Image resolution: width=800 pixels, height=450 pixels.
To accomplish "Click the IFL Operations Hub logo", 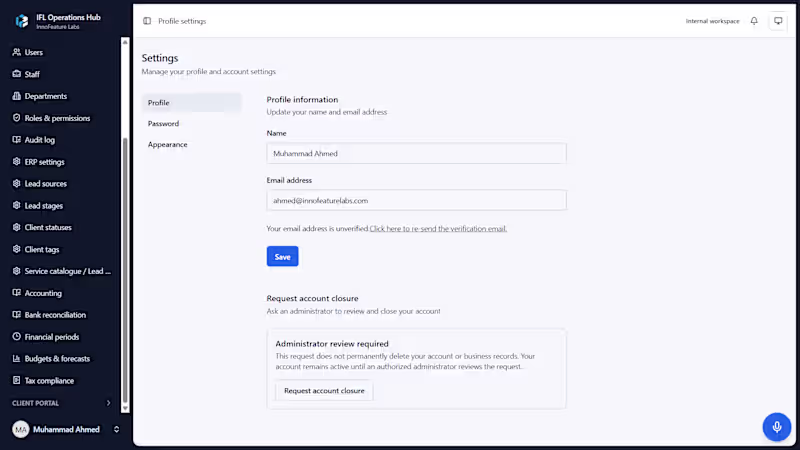I will pyautogui.click(x=22, y=21).
